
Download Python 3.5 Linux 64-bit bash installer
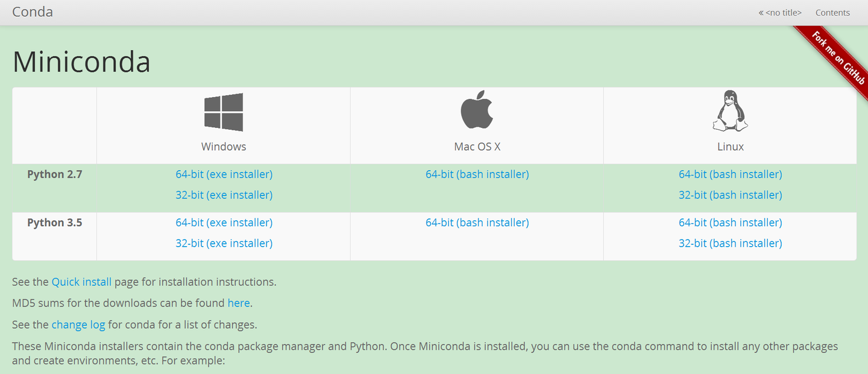tap(730, 223)
